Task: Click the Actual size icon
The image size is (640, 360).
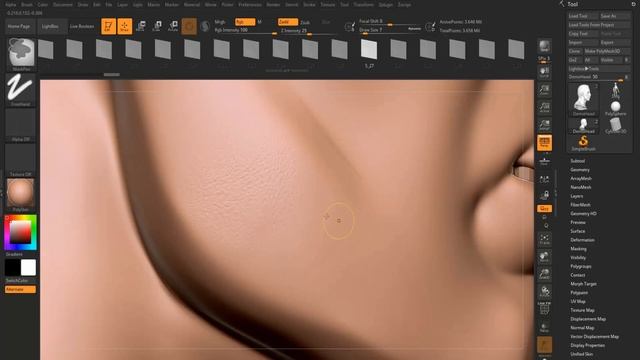Action: point(544,108)
